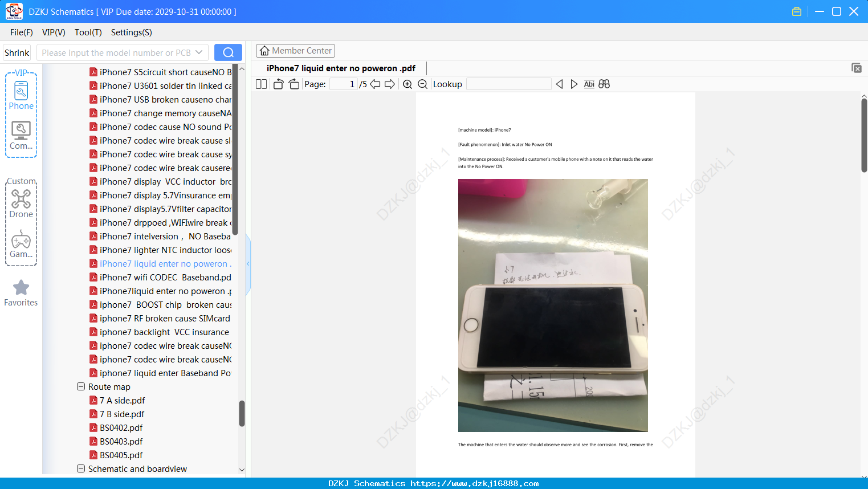Open iPhone7 wifi CODEC Baseband file
Screen dimensions: 868x489
160,277
